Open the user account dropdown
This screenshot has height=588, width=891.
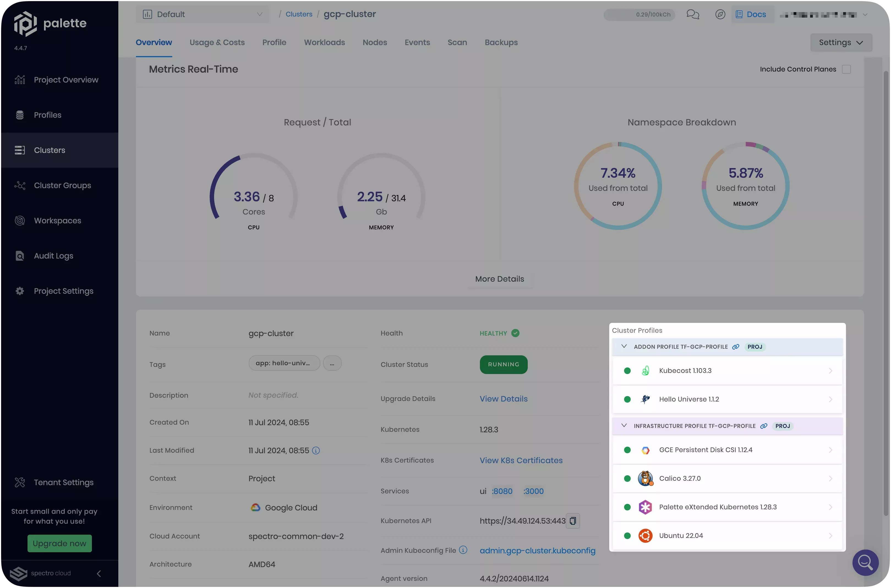[824, 15]
